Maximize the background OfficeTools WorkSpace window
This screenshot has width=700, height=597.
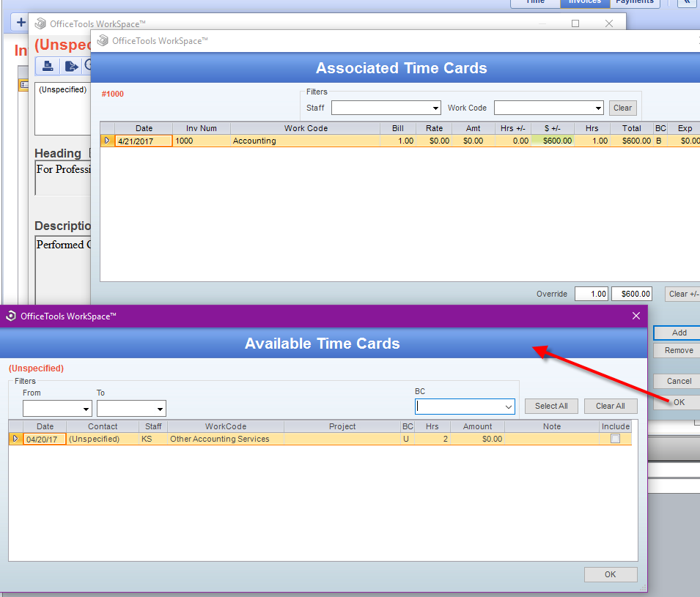coord(575,23)
